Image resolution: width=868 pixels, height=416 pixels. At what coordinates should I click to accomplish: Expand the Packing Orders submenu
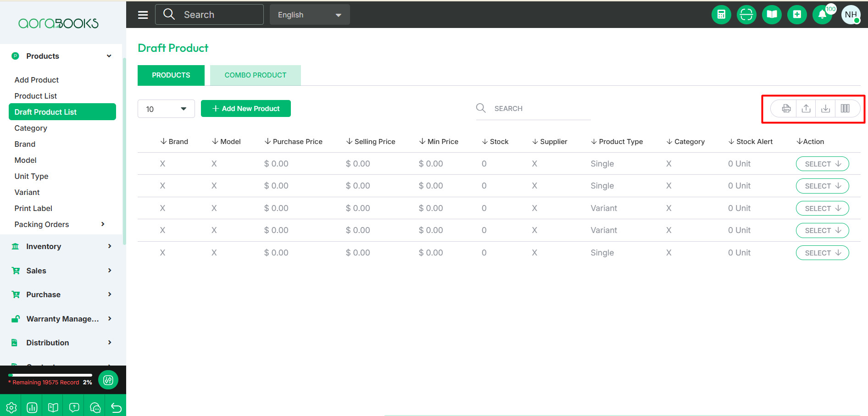click(103, 224)
